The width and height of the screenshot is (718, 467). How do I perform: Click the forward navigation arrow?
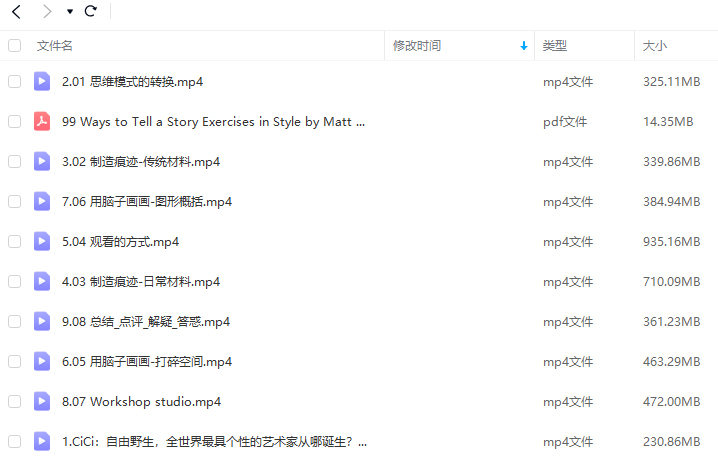click(x=46, y=12)
